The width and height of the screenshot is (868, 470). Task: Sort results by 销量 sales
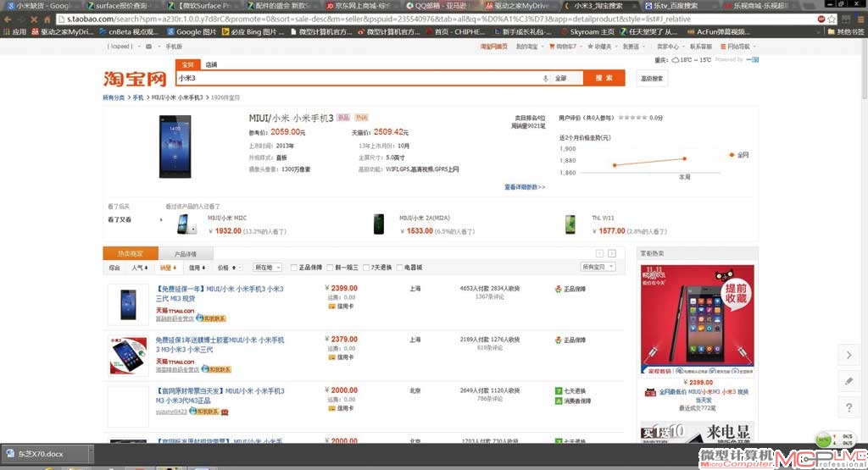(169, 268)
